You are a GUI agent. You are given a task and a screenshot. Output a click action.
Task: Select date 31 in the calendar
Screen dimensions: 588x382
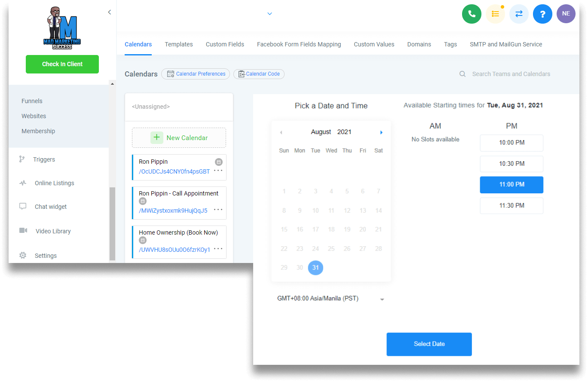tap(315, 267)
